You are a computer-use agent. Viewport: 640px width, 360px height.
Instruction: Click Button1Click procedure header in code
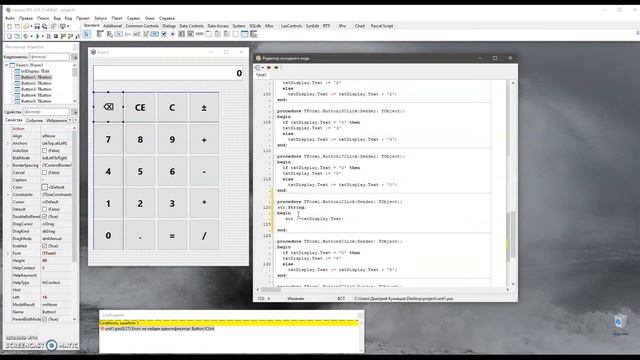(340, 202)
